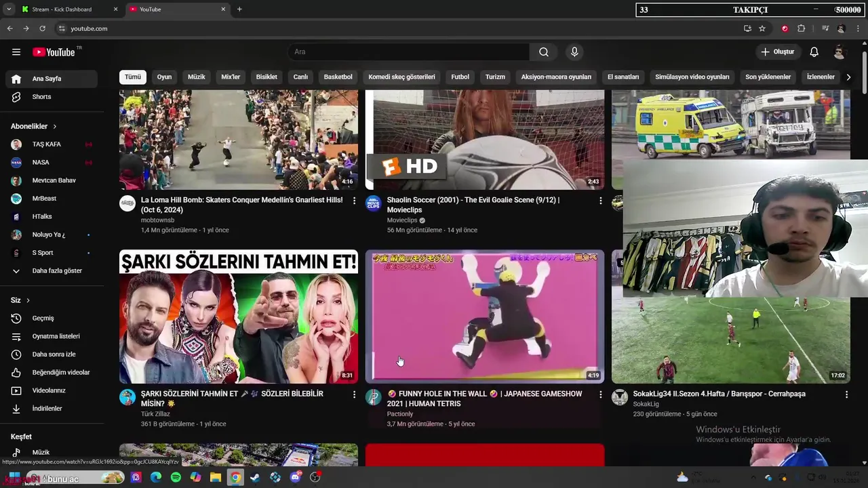Play ŞARKI SÖZLERİNİ TAHMİN ET thumbnail

coord(239,317)
